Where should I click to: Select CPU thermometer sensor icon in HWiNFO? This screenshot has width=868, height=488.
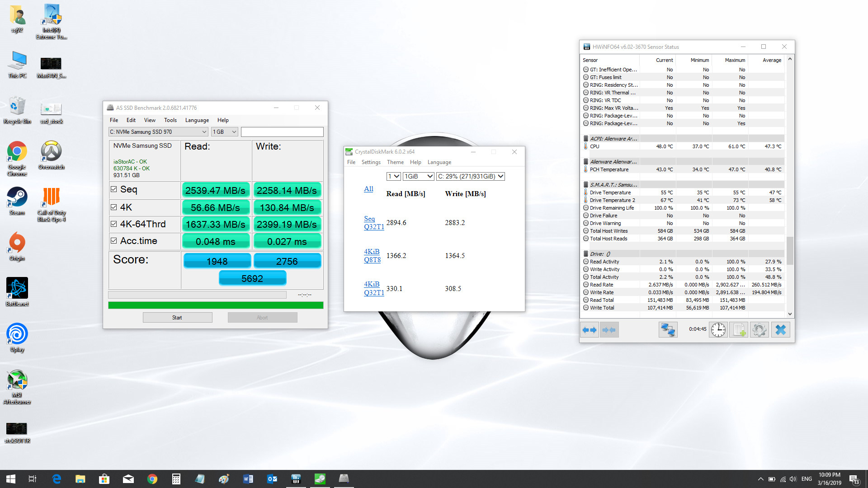click(585, 146)
